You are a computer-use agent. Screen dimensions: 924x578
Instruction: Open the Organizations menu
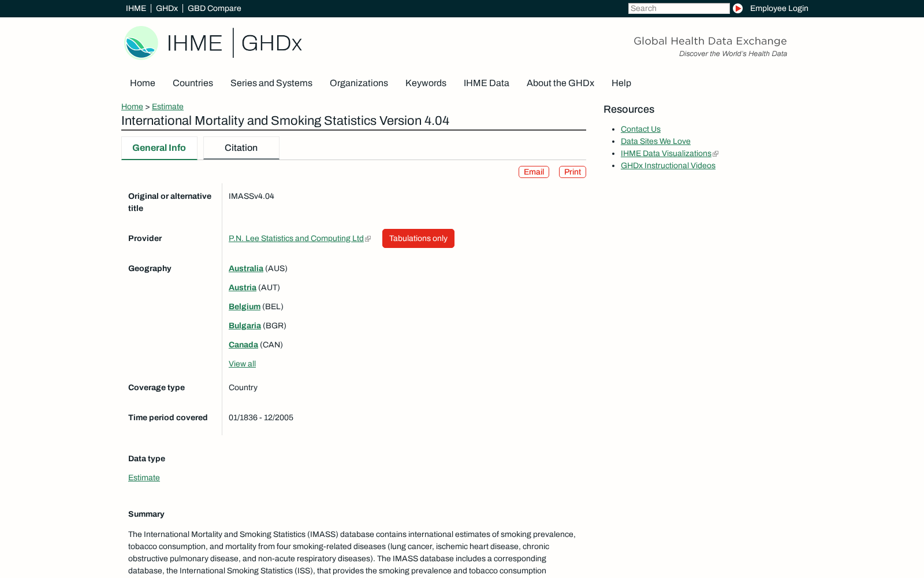pyautogui.click(x=359, y=83)
